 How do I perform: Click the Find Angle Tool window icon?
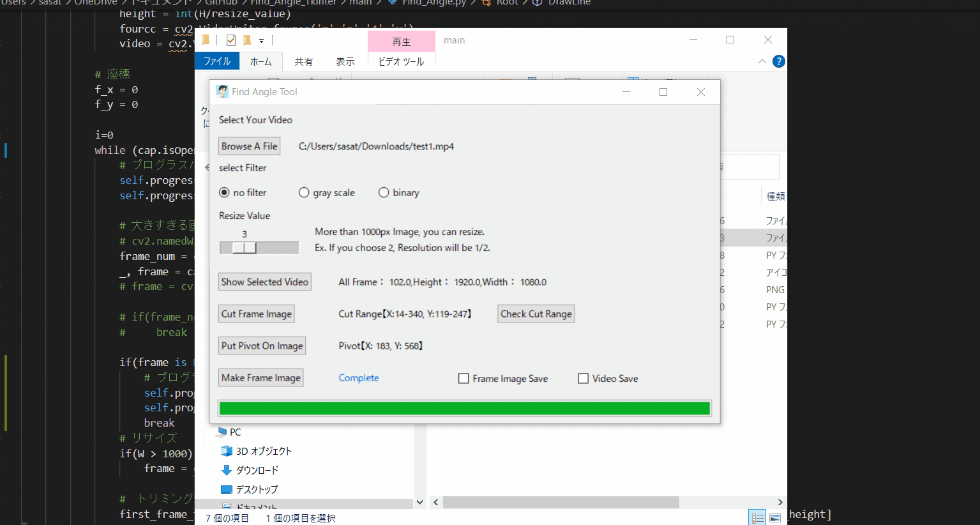[222, 92]
